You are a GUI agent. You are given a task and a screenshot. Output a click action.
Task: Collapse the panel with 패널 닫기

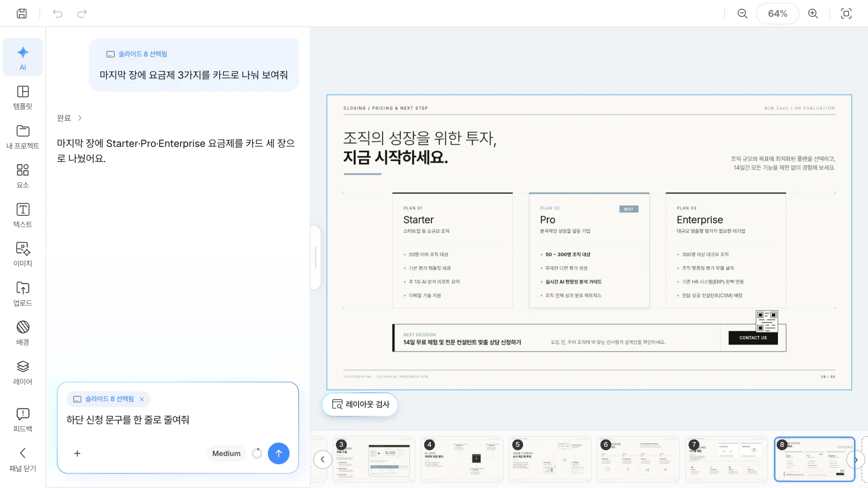pyautogui.click(x=23, y=459)
